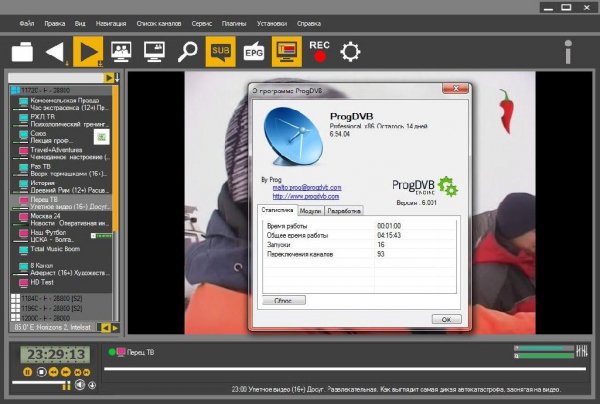Open the Установки menu
This screenshot has height=404, width=600.
coord(272,24)
